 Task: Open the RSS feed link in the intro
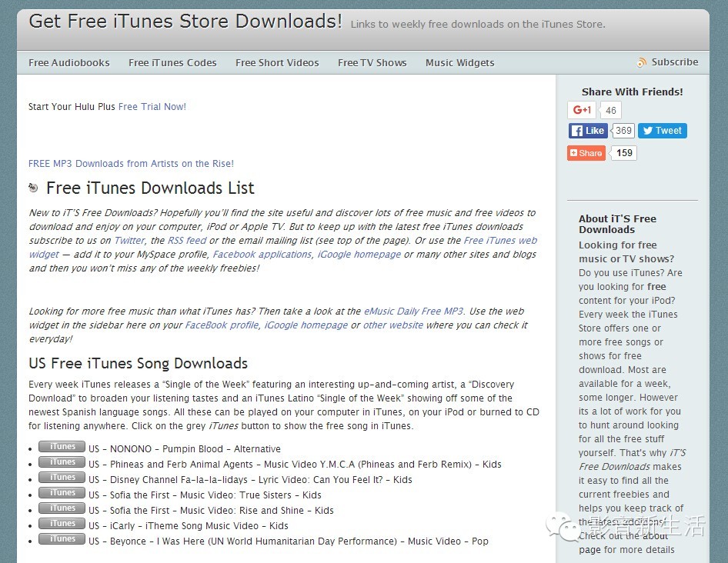[x=187, y=241]
